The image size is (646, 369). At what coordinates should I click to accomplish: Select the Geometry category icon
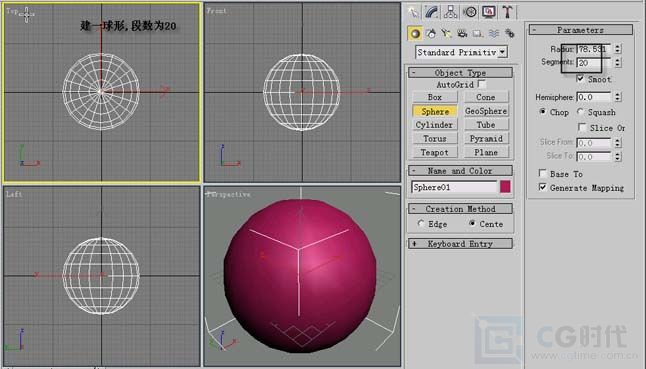click(x=415, y=33)
